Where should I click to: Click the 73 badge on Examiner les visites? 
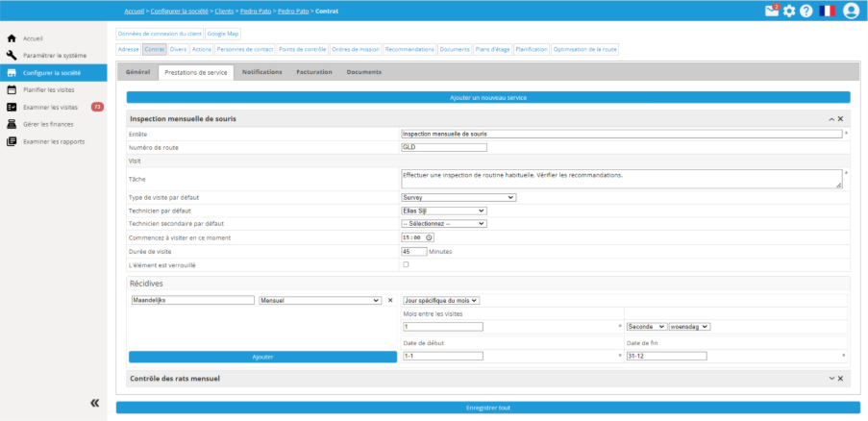pos(97,107)
